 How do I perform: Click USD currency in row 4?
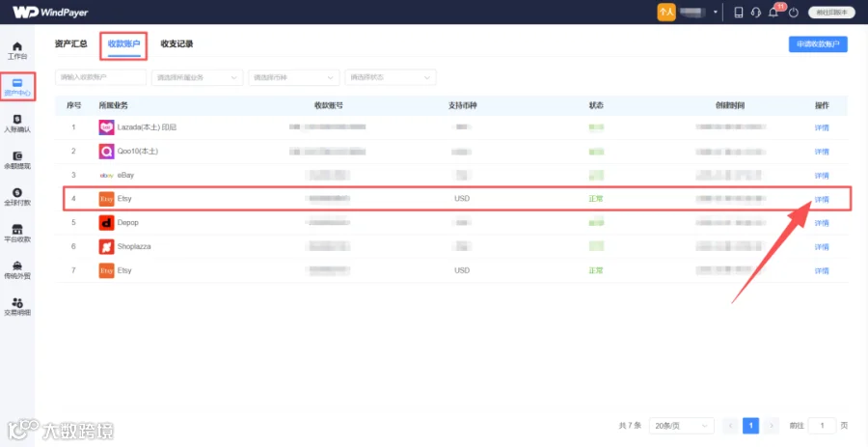[x=462, y=198]
